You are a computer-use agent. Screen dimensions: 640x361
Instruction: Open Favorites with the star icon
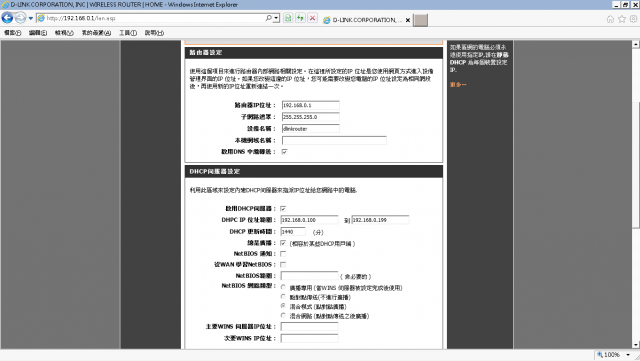point(622,19)
